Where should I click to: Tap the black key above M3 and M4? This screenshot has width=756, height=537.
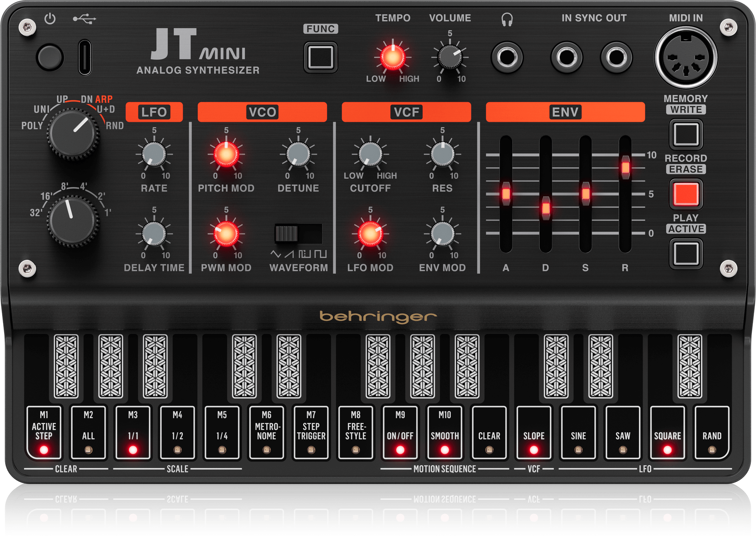155,366
